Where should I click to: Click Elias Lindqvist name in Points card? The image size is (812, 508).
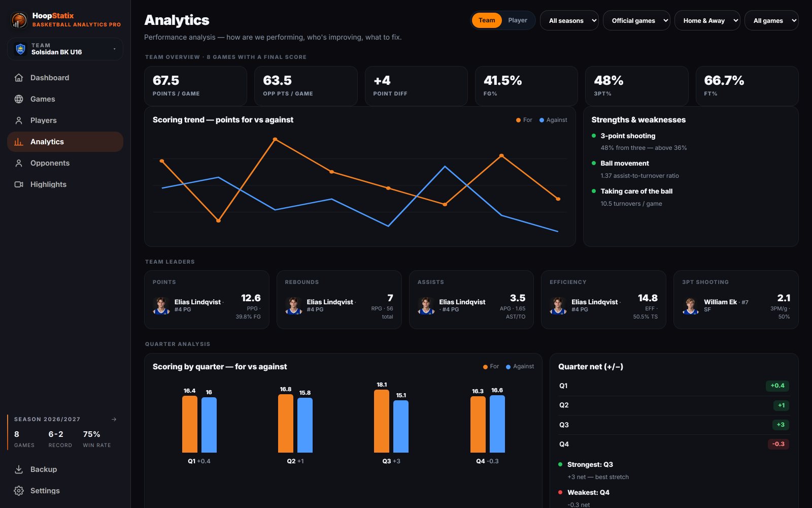pos(197,302)
